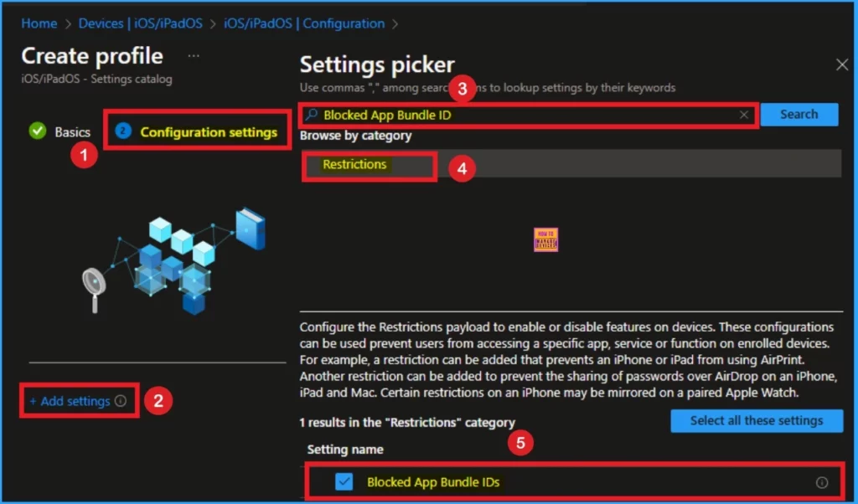
Task: Click the green Basics completed checkmark icon
Action: [38, 131]
